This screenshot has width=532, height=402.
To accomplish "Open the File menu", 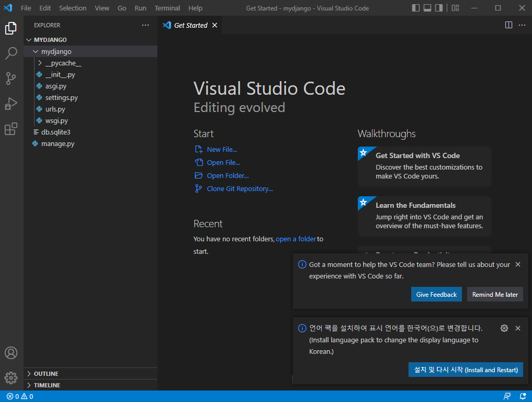I will pyautogui.click(x=26, y=8).
